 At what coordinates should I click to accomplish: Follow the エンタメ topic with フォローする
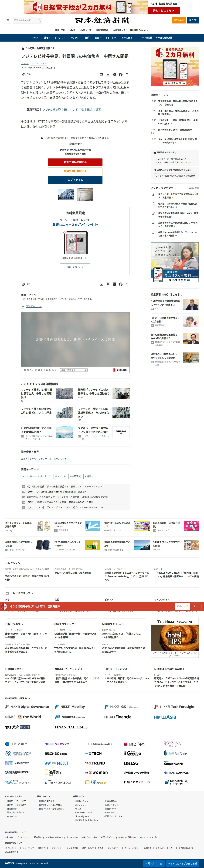coord(39,63)
